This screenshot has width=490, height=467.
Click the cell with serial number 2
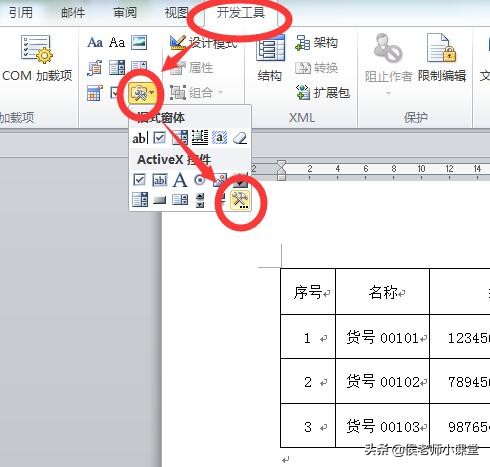point(308,381)
